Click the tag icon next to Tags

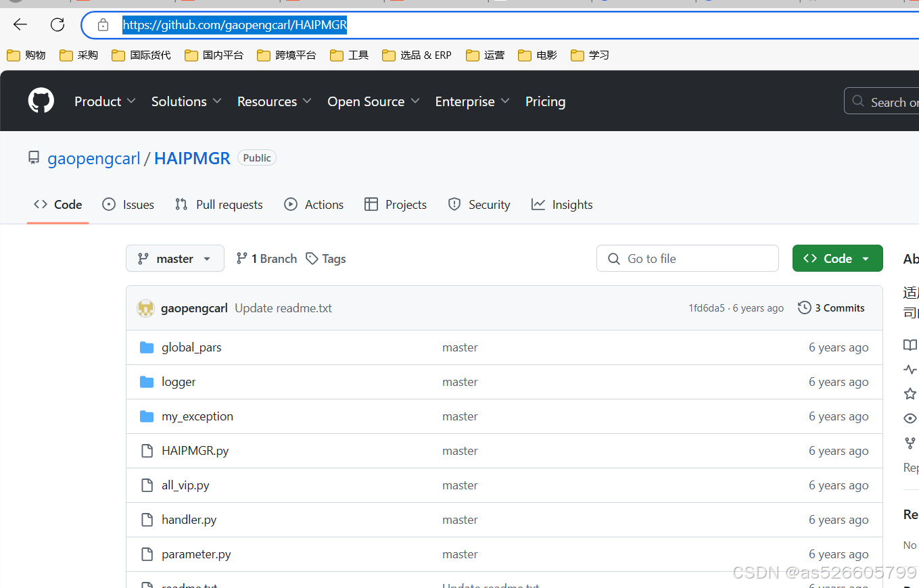(312, 259)
